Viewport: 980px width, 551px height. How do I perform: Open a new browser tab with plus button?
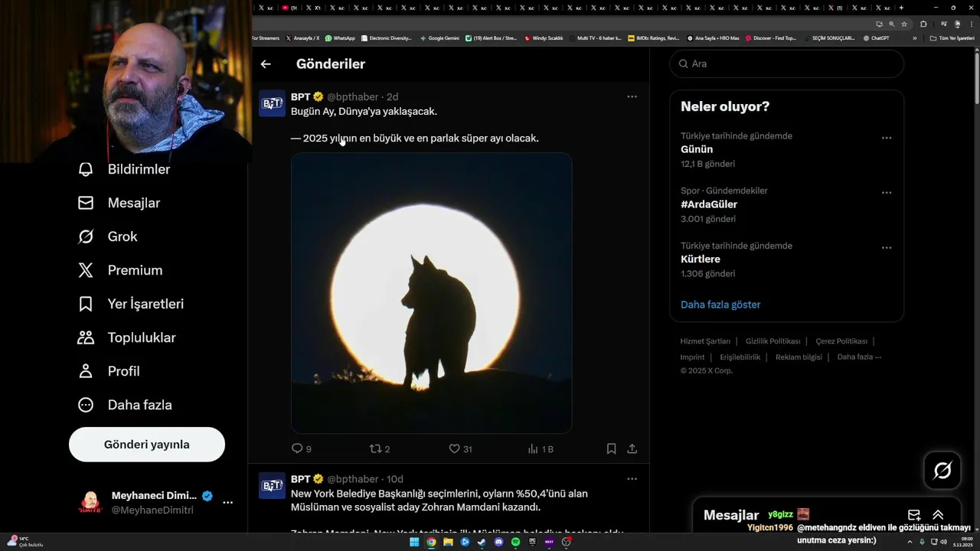[901, 8]
